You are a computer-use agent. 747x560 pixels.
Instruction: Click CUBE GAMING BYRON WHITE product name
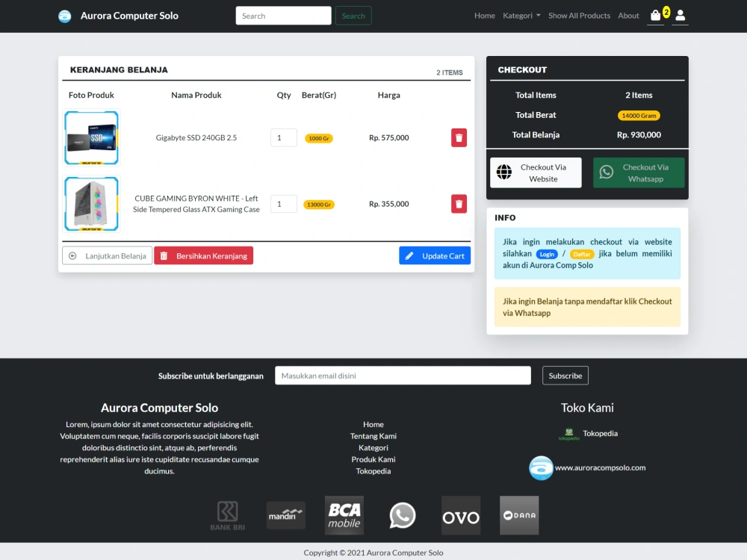click(196, 204)
